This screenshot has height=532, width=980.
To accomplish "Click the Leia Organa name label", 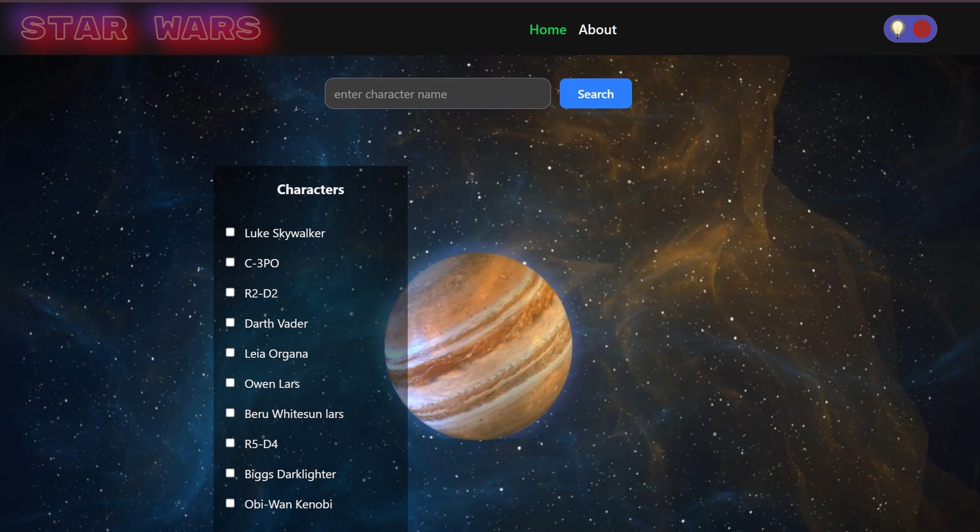I will (276, 354).
